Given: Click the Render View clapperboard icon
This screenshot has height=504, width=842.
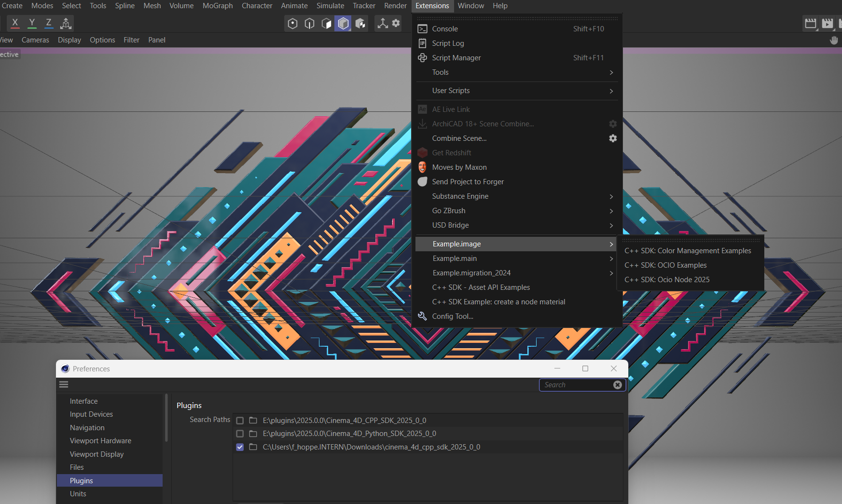Looking at the screenshot, I should 811,23.
